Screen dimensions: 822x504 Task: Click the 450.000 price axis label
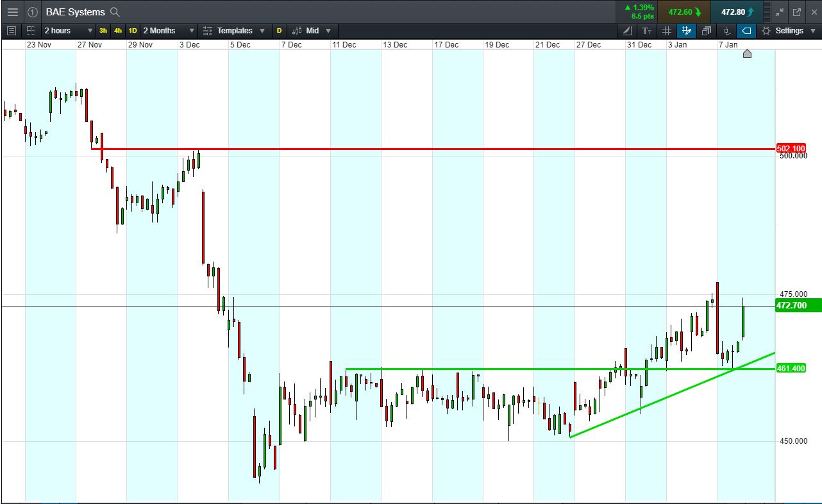tap(793, 441)
